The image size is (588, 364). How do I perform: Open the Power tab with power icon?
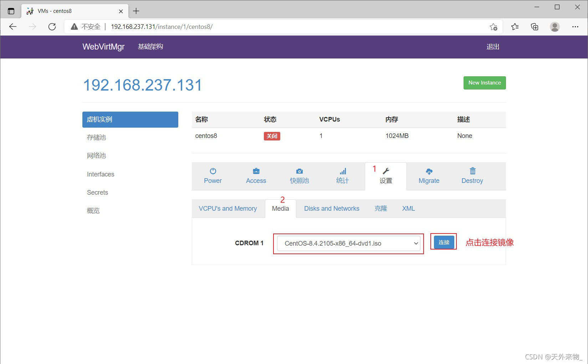pos(213,176)
